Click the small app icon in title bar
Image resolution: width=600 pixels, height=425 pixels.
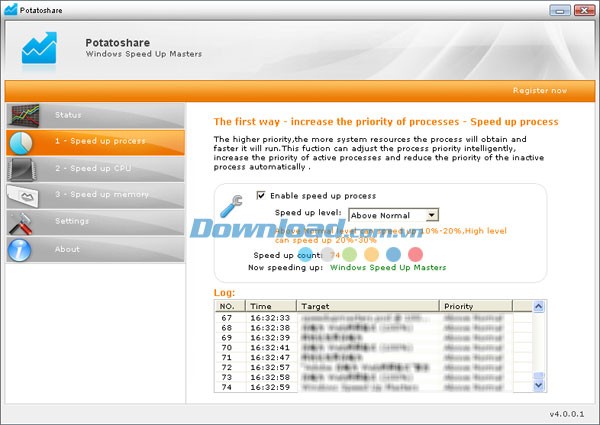coord(10,9)
